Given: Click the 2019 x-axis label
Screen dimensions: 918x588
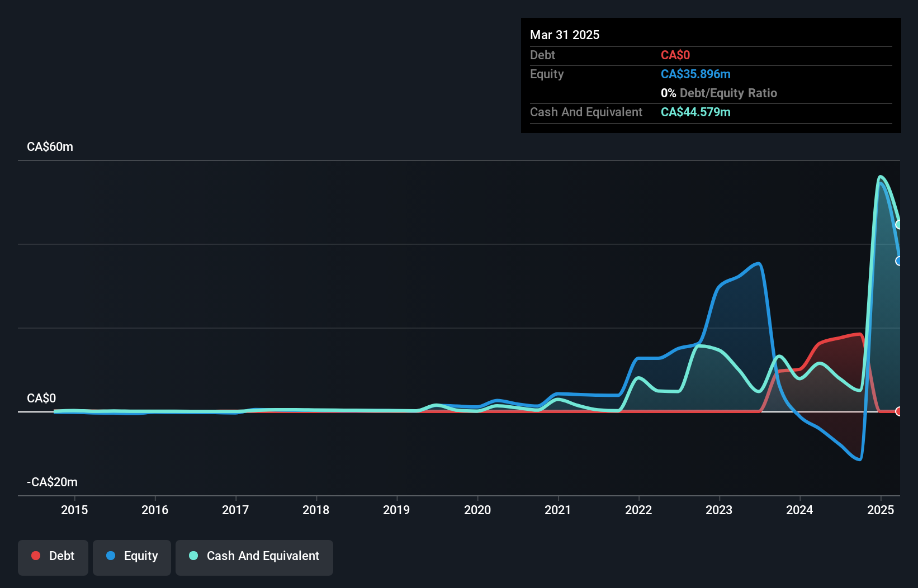Looking at the screenshot, I should (396, 510).
